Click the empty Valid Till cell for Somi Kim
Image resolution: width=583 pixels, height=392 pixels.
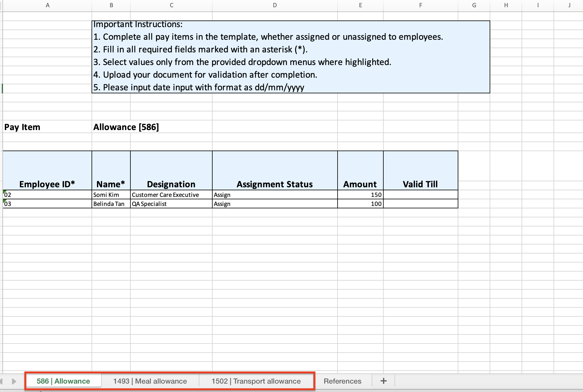[x=420, y=195]
